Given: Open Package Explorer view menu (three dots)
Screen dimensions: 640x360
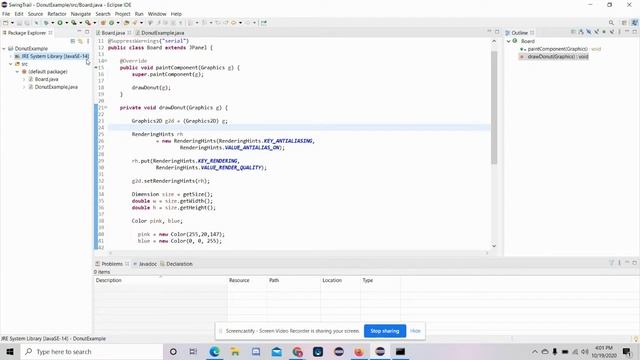Looking at the screenshot, I should click(x=88, y=41).
